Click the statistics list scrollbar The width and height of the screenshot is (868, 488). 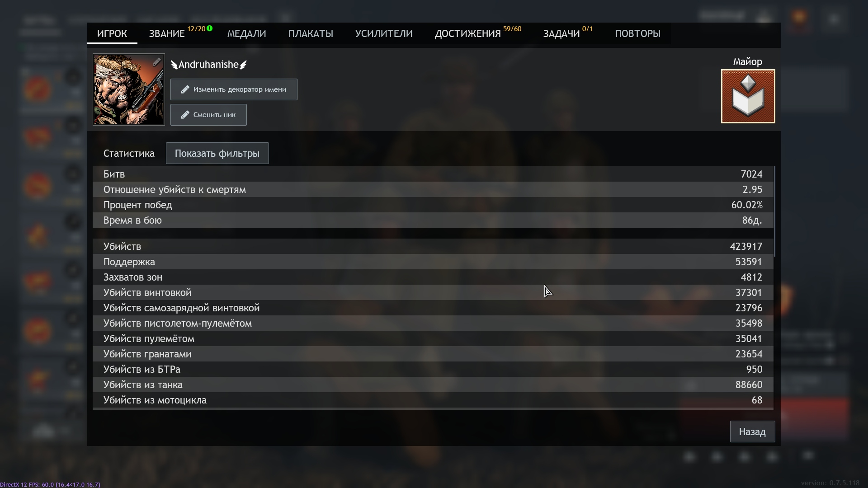point(774,211)
